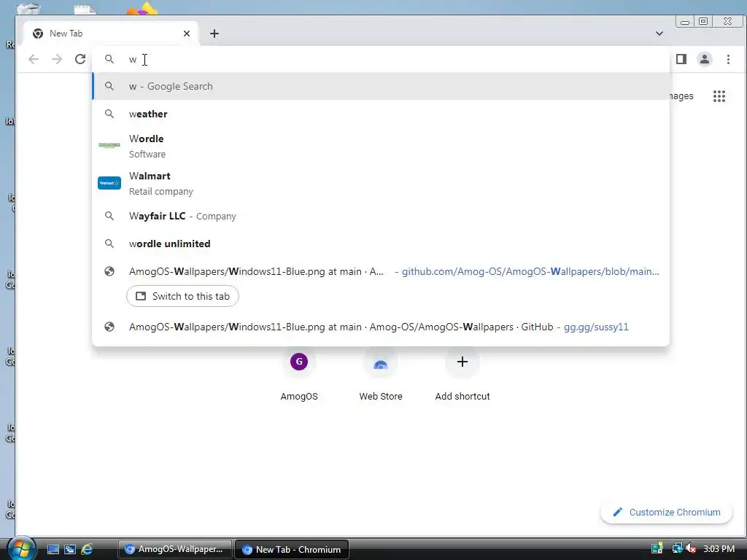
Task: Click the 'Switch to this tab' button
Action: click(x=182, y=296)
